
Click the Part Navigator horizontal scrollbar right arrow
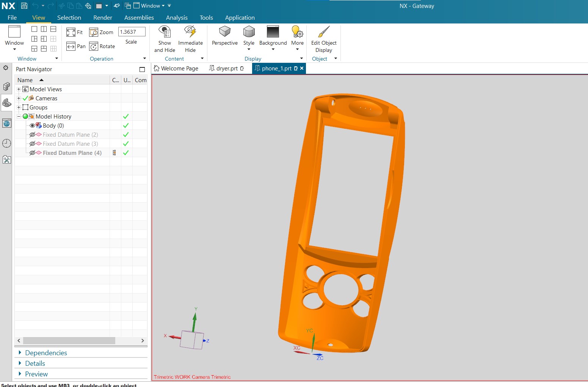[x=143, y=341]
